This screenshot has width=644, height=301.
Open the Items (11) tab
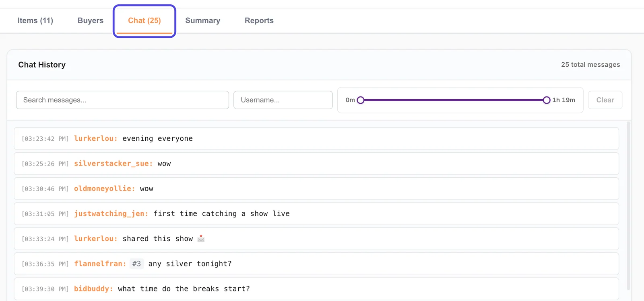(35, 20)
